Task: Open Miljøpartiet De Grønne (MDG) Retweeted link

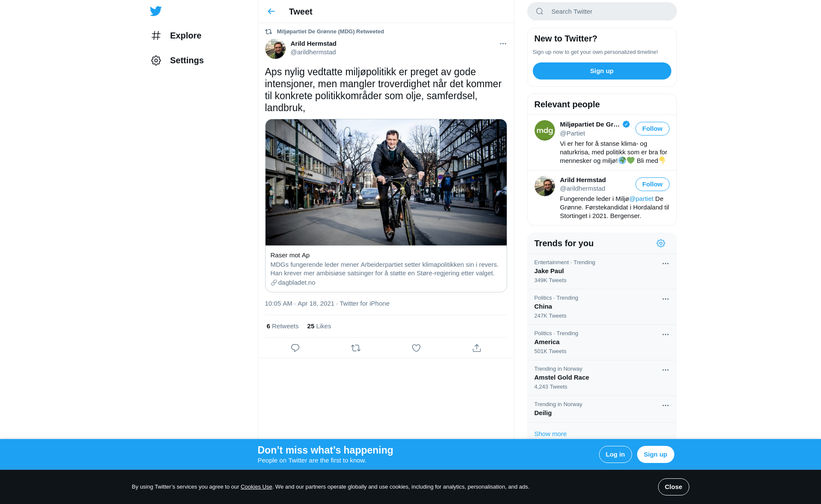Action: coord(330,32)
